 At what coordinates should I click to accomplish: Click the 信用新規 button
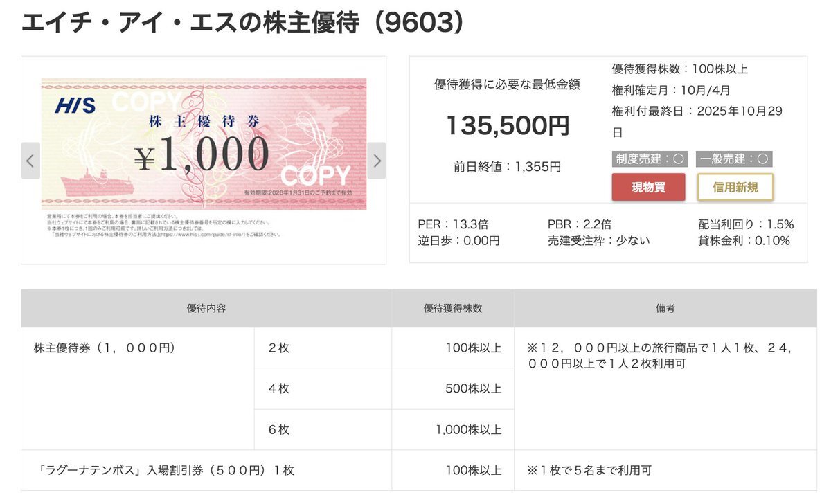tap(735, 187)
